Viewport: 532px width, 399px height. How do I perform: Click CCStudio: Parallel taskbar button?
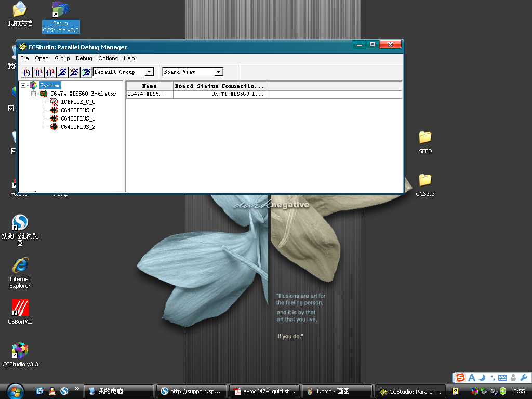[409, 391]
